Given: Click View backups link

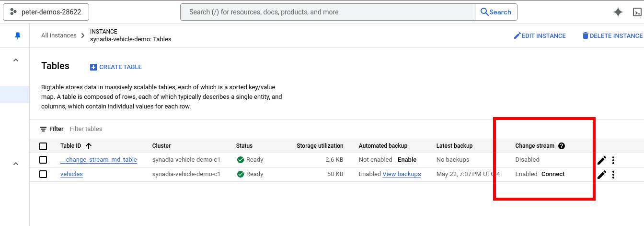Looking at the screenshot, I should pyautogui.click(x=402, y=174).
